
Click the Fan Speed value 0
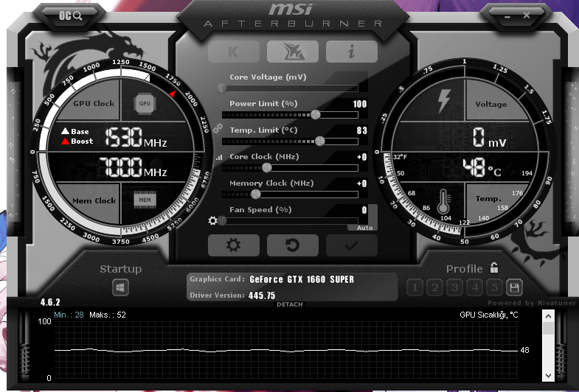pos(364,210)
